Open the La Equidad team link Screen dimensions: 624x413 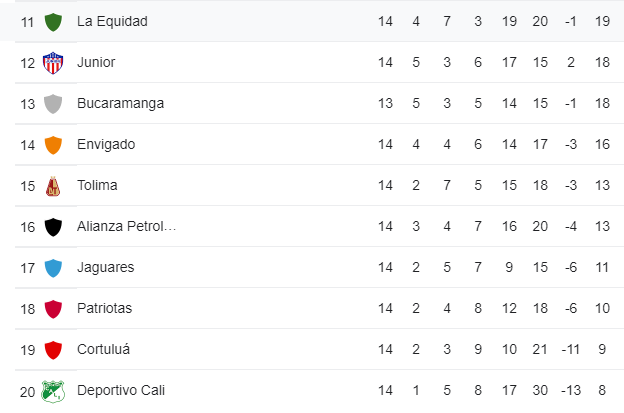click(112, 21)
